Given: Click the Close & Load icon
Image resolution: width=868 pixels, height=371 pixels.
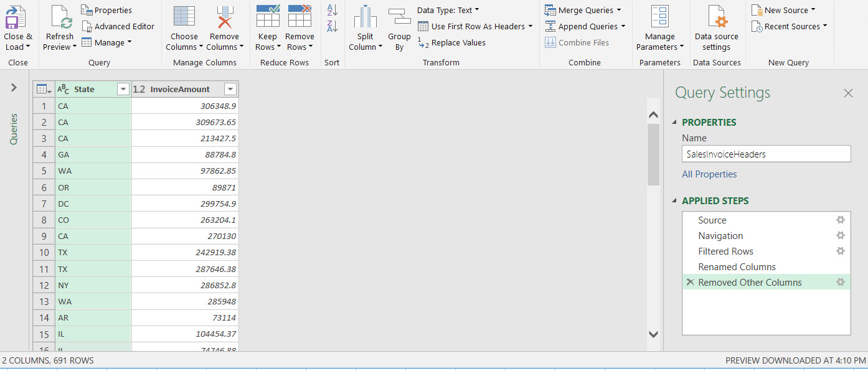Looking at the screenshot, I should pos(16,17).
